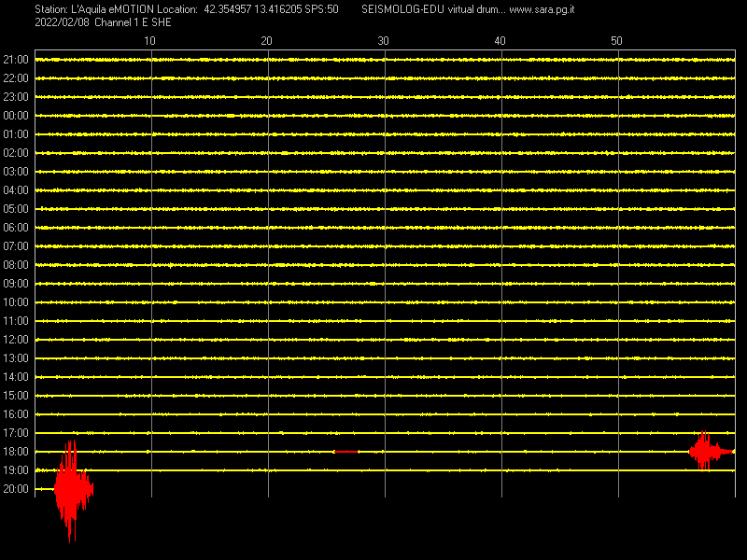Select the 16:00 time label

[x=16, y=413]
